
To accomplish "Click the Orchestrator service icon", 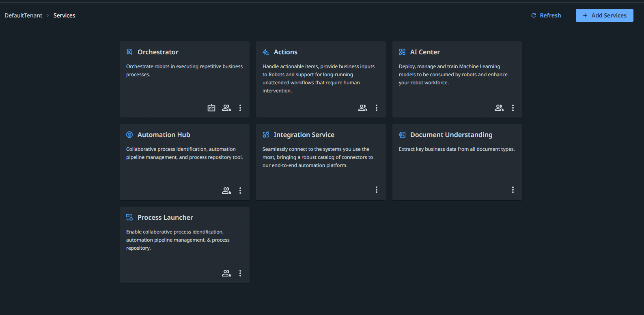I will pos(129,52).
